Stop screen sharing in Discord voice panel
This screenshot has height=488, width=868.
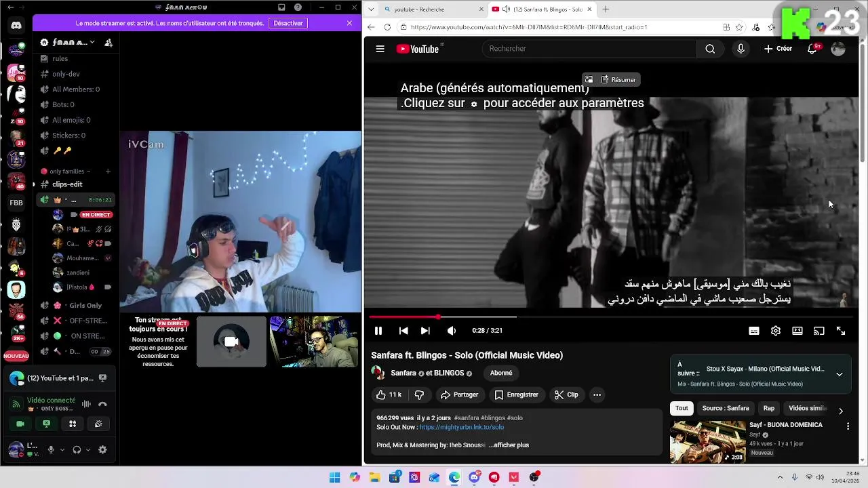click(46, 424)
